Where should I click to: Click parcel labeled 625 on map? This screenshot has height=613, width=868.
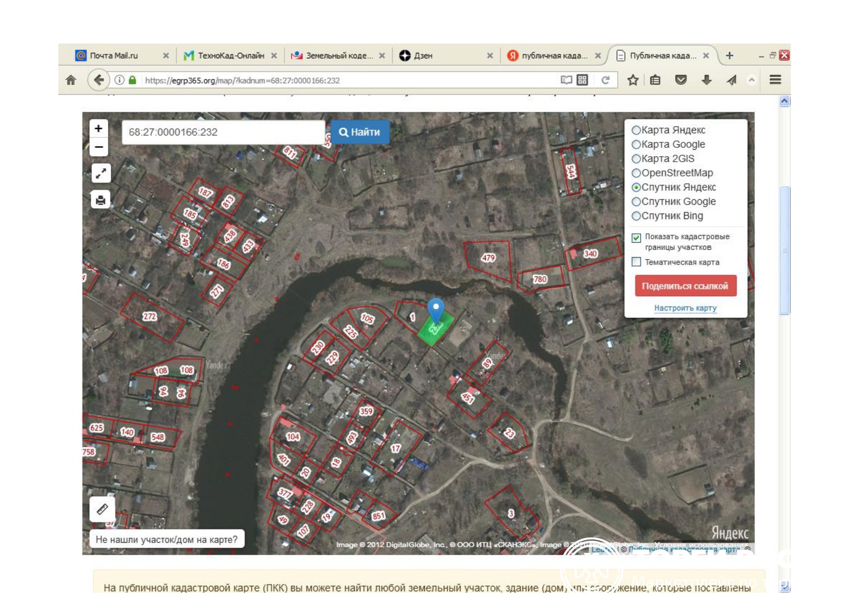[97, 428]
